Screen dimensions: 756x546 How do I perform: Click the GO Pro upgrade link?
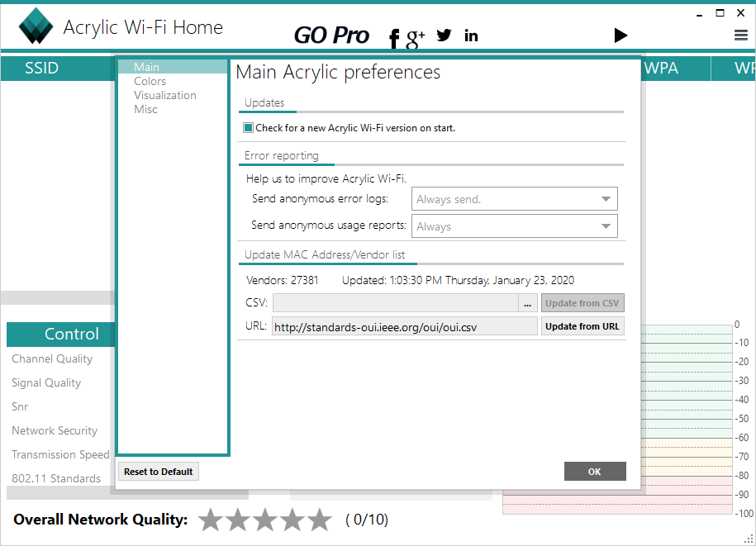(331, 36)
